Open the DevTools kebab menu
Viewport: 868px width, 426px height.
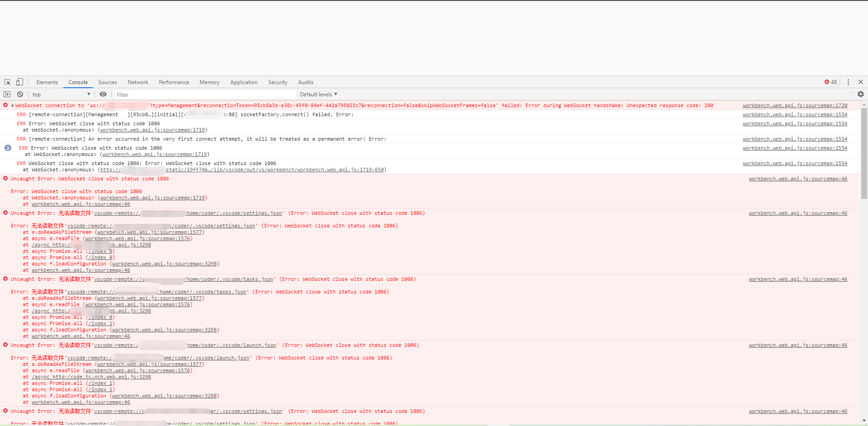pyautogui.click(x=848, y=82)
